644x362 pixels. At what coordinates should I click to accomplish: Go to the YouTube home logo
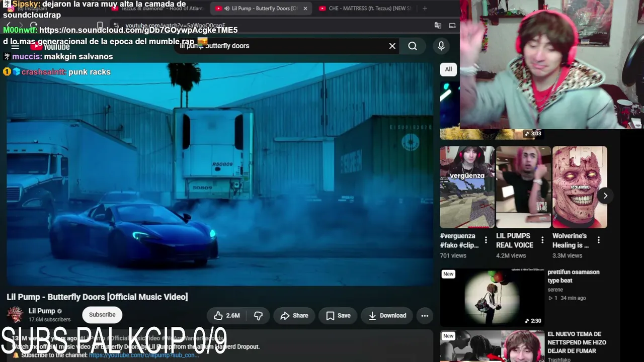pos(50,46)
